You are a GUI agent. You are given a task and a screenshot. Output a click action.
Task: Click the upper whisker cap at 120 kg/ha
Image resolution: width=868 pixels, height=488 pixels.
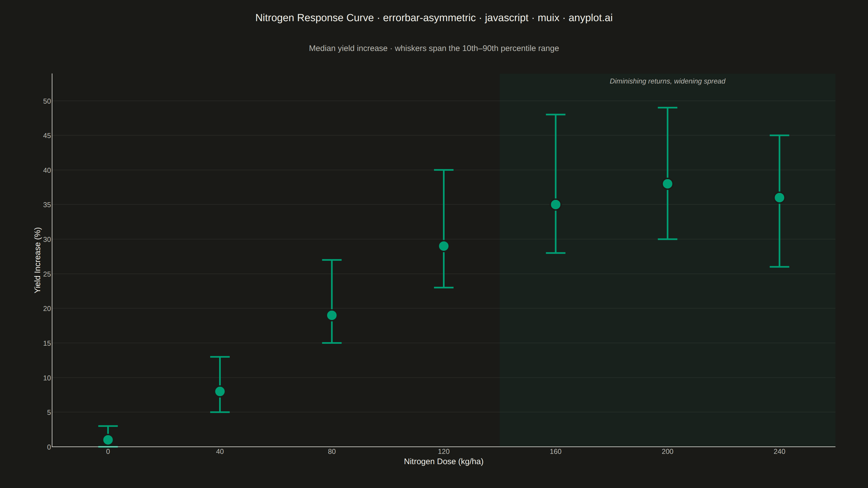coord(444,170)
